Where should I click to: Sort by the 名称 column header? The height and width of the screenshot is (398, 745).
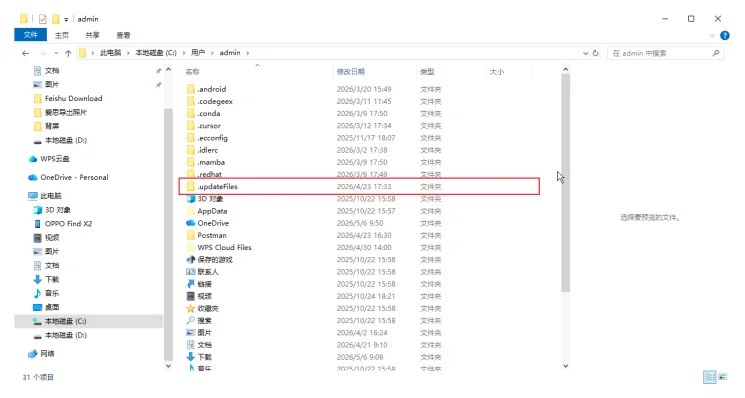[x=192, y=72]
